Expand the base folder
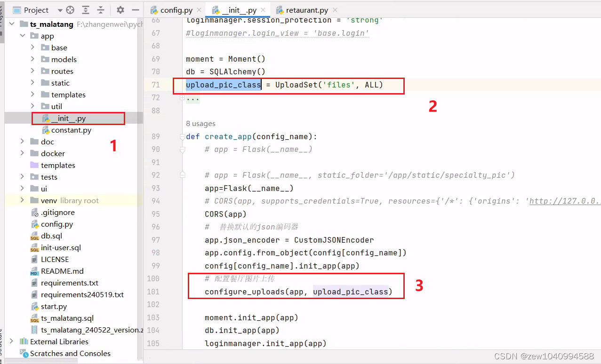This screenshot has height=364, width=601. coord(32,47)
